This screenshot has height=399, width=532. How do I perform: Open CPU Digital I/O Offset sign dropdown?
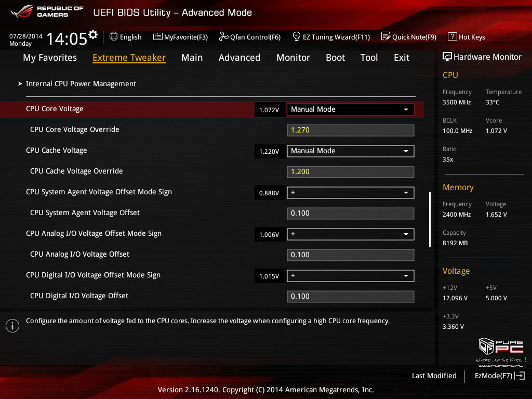coord(350,276)
